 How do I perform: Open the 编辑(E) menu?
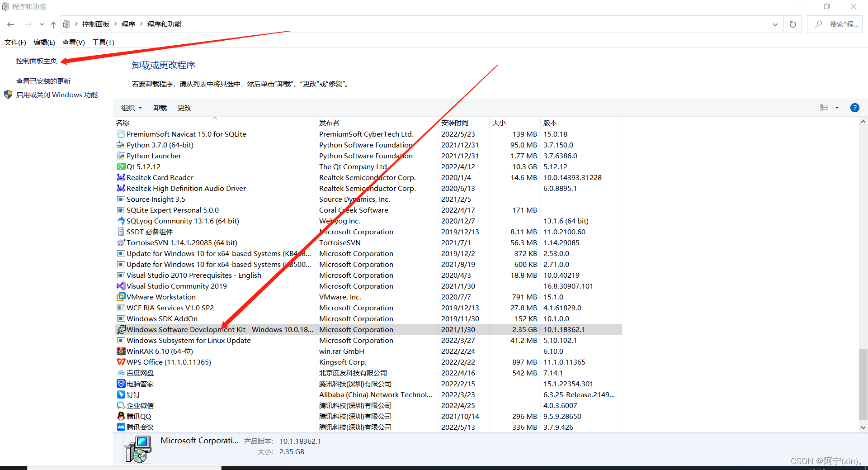(x=44, y=43)
